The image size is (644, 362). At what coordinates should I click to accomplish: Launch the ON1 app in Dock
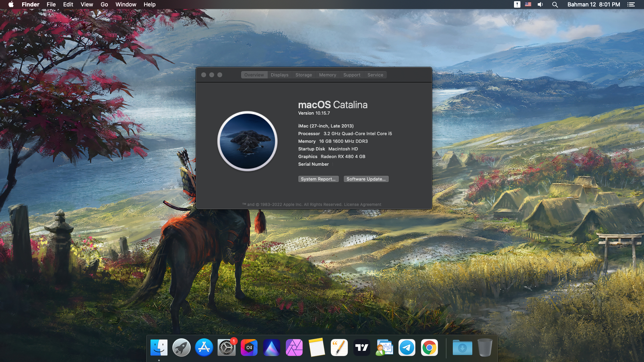(249, 348)
